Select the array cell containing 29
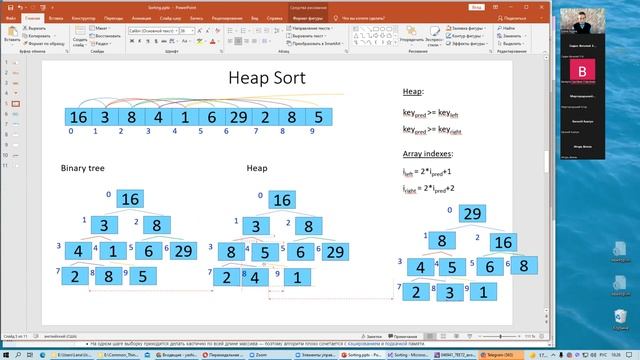 [238, 117]
